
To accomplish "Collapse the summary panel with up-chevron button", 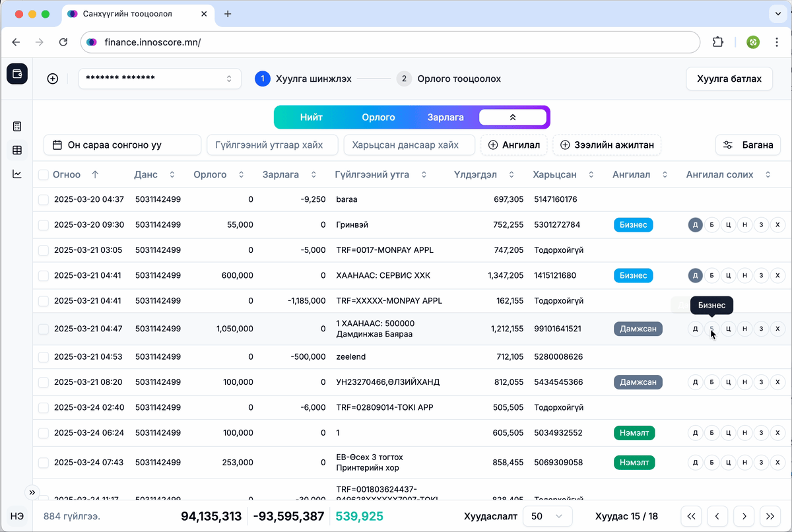I will click(513, 117).
